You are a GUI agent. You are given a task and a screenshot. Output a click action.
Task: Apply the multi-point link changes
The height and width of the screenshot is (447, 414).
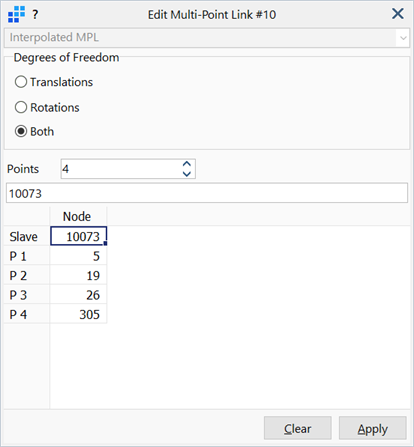pos(373,428)
